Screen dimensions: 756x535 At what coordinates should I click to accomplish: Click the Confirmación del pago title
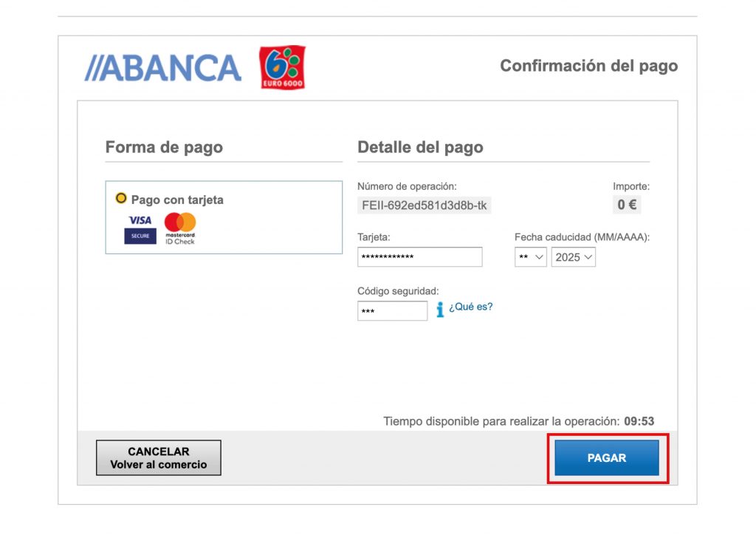click(x=588, y=66)
